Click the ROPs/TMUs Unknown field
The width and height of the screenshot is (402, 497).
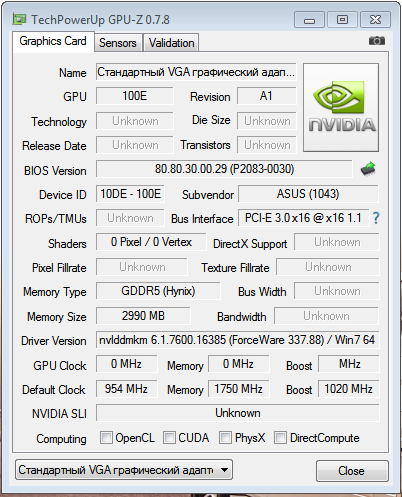pos(130,218)
